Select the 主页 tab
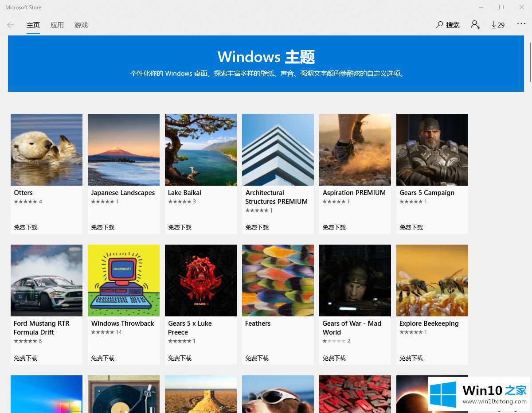The height and width of the screenshot is (413, 532). [x=33, y=25]
